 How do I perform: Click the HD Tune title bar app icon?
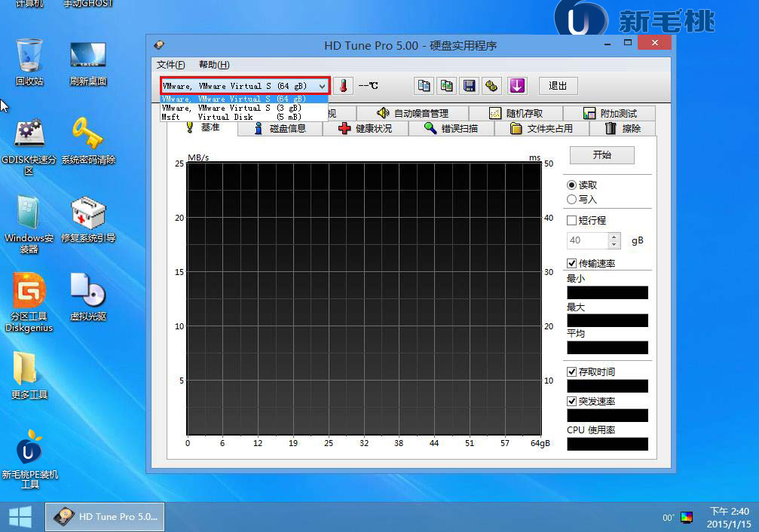(x=159, y=45)
